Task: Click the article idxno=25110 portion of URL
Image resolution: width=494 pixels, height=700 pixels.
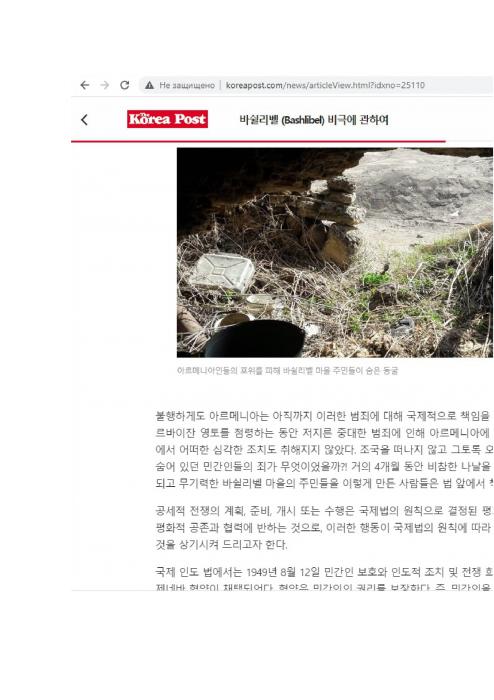Action: [399, 85]
